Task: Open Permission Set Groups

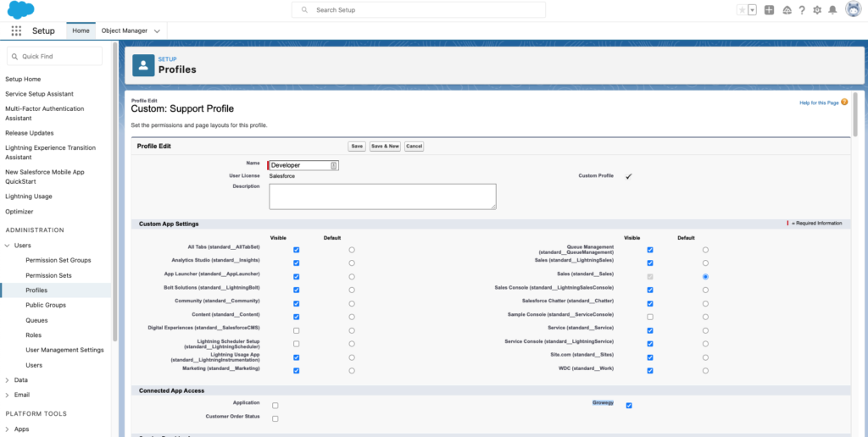Action: 58,260
